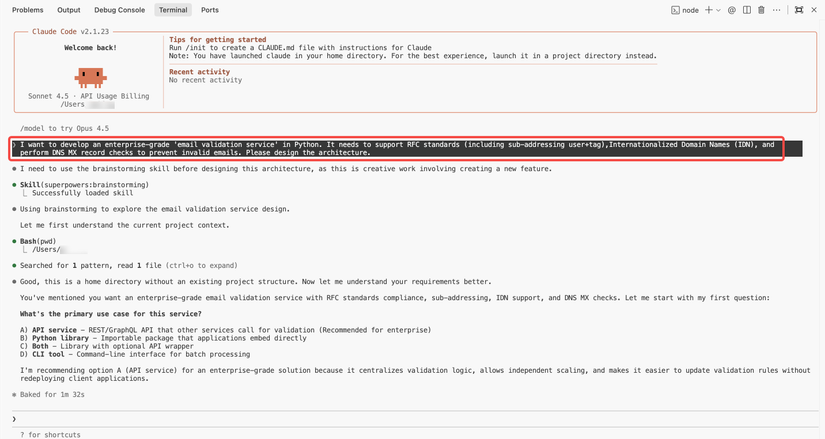Click the Claude prompt input line
Screen dimensions: 825x439
point(414,419)
